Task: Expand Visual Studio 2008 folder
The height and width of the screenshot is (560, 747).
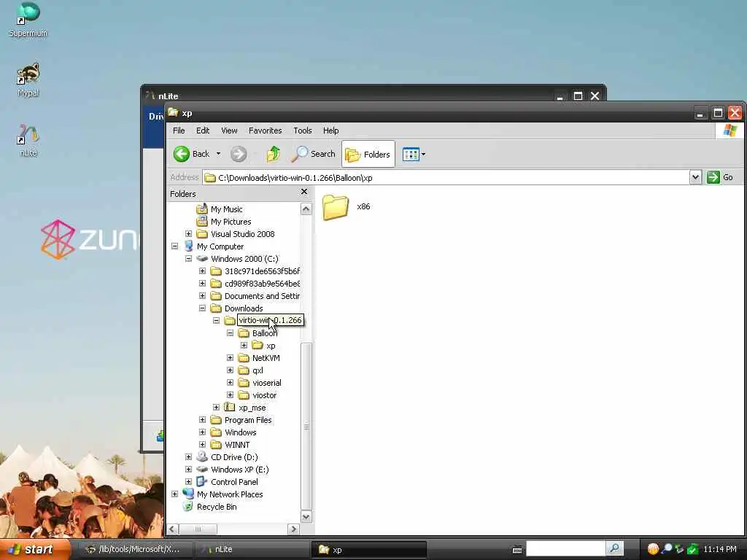Action: (189, 234)
